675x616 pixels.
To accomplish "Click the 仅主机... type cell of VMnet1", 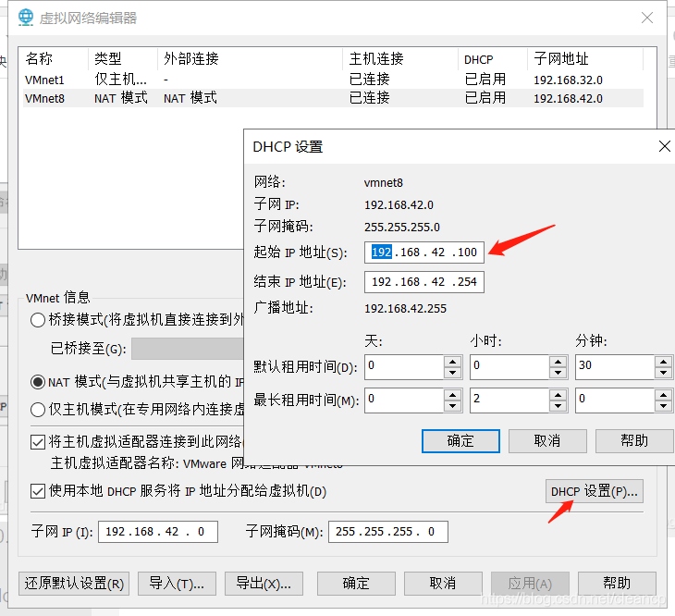I will coord(120,80).
